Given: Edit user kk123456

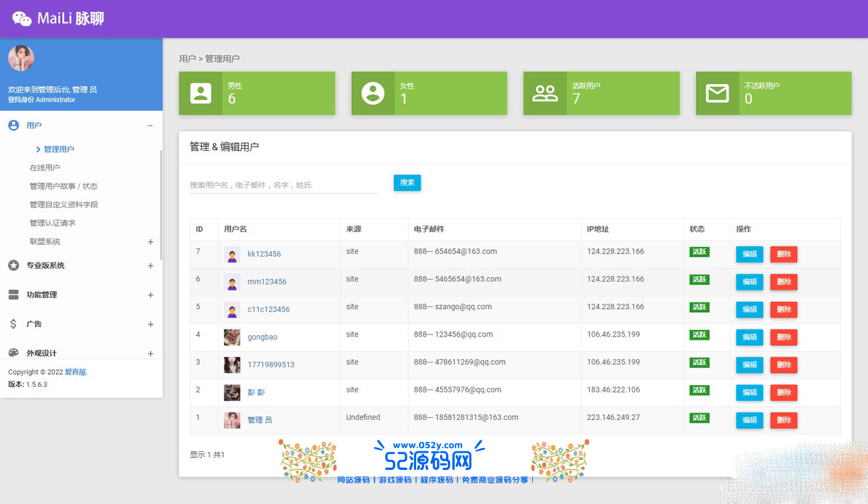Looking at the screenshot, I should pos(749,254).
